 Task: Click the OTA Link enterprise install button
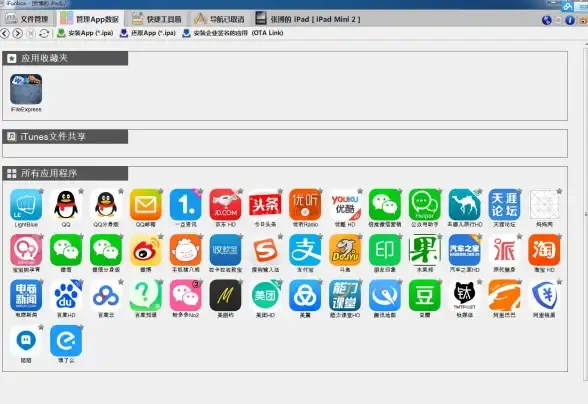click(232, 33)
